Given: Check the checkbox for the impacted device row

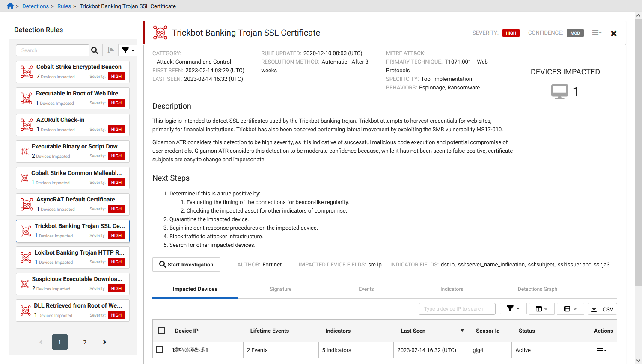Looking at the screenshot, I should click(x=160, y=349).
